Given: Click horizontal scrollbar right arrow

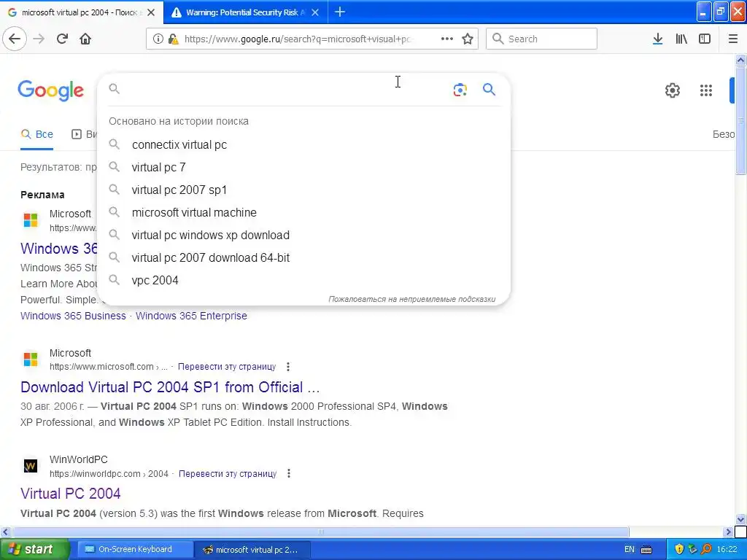Looking at the screenshot, I should [x=729, y=532].
